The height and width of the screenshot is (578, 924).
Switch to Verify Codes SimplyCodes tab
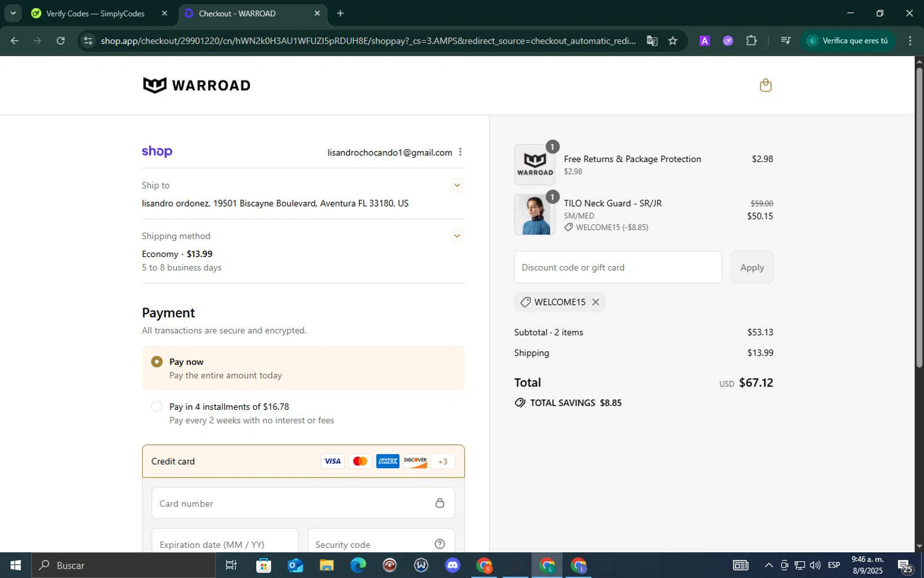tap(95, 13)
